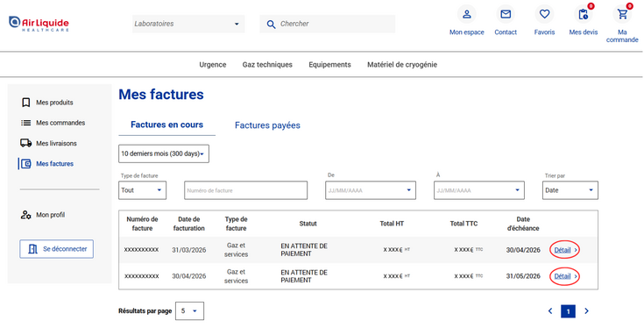Screen dimensions: 644x328
Task: Click the 31/03/2026 billing date cell
Action: (x=189, y=250)
